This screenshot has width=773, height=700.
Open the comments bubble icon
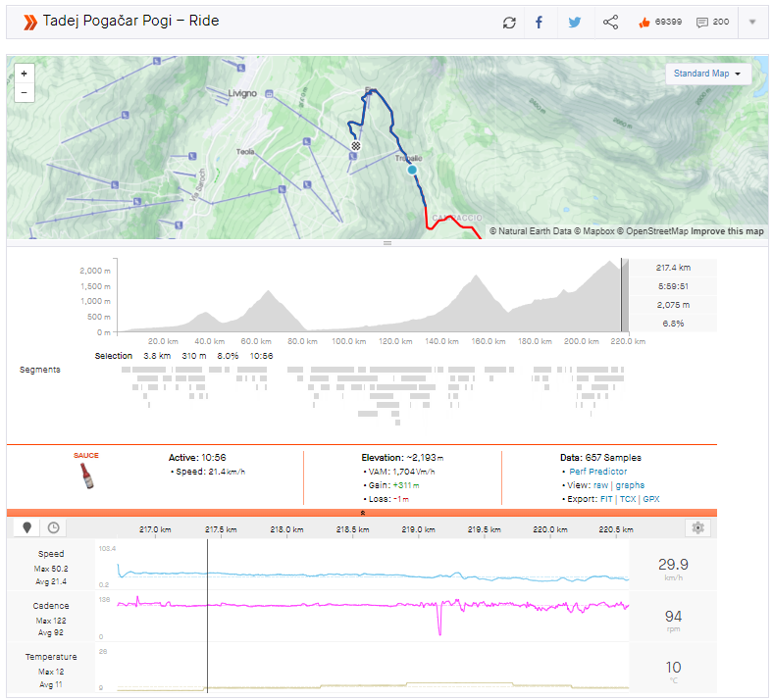[x=702, y=22]
